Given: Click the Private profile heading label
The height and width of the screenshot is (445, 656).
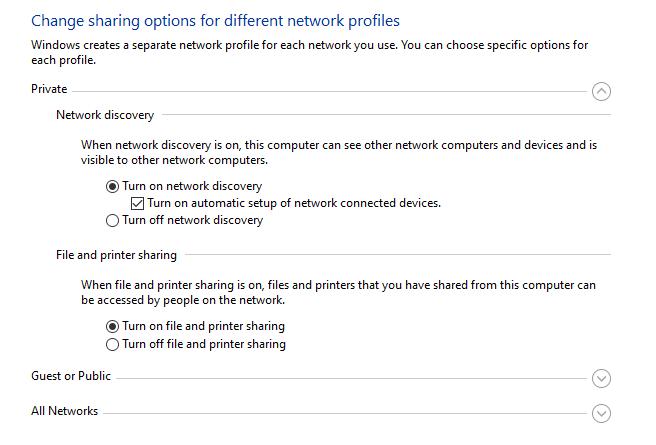Looking at the screenshot, I should point(49,90).
